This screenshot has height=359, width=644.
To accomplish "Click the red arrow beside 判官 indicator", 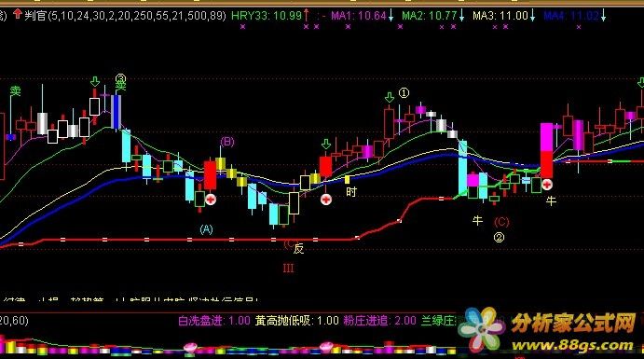I will (18, 15).
